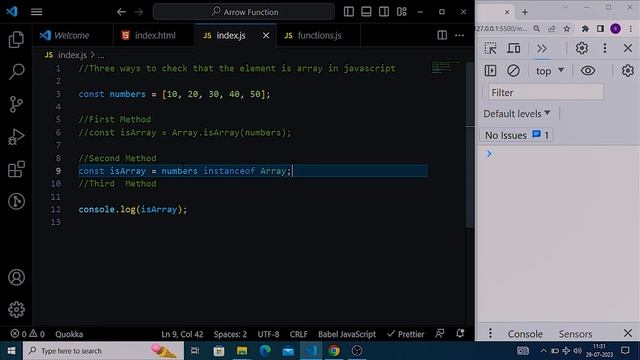Change line endings via CRLF

point(298,334)
